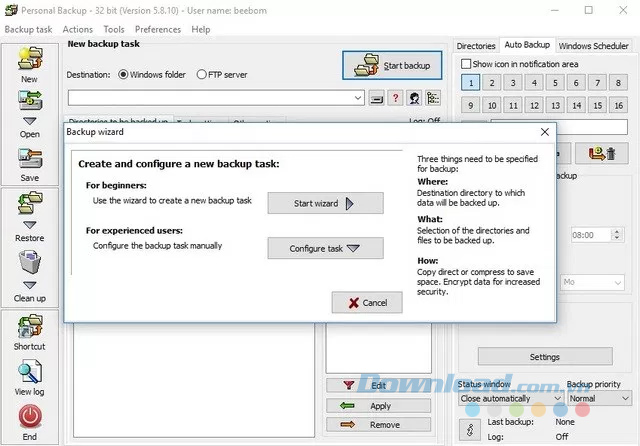Viewport: 640px width, 446px height.
Task: Click the Shortcut icon in sidebar
Action: [30, 326]
